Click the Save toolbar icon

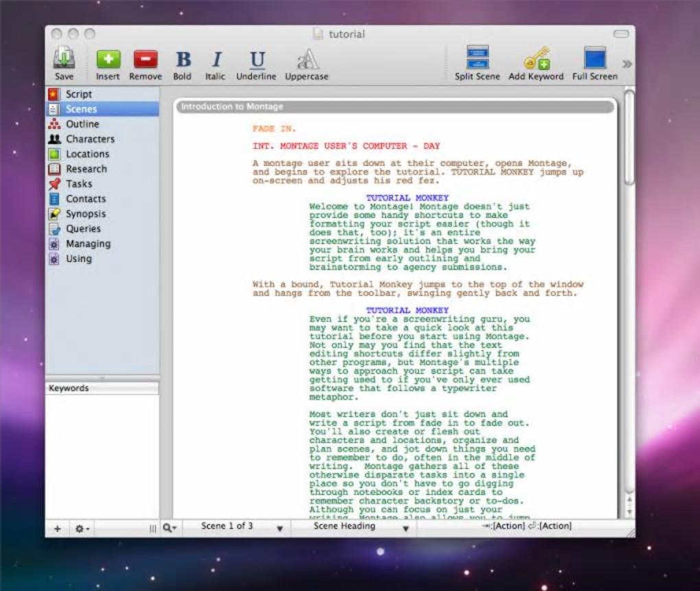pyautogui.click(x=65, y=60)
